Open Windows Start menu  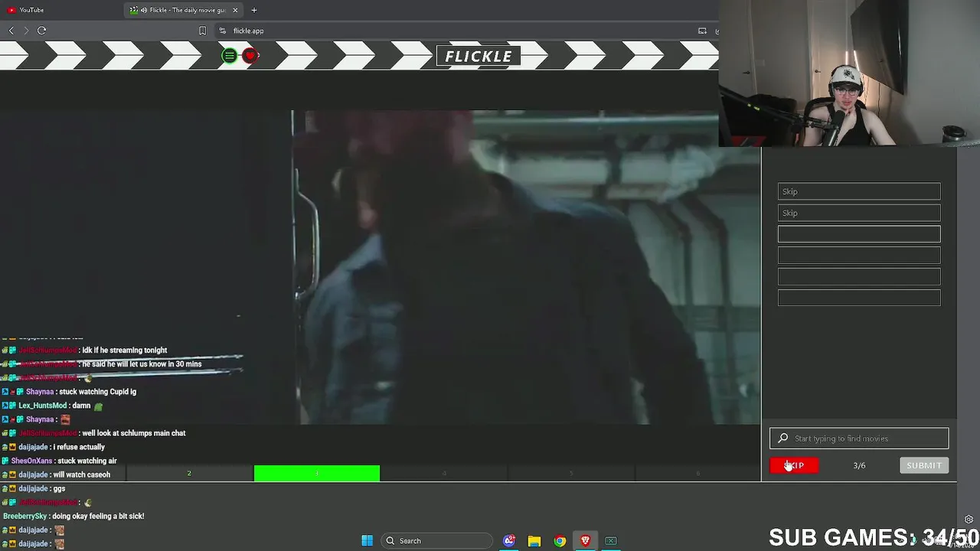pyautogui.click(x=367, y=541)
